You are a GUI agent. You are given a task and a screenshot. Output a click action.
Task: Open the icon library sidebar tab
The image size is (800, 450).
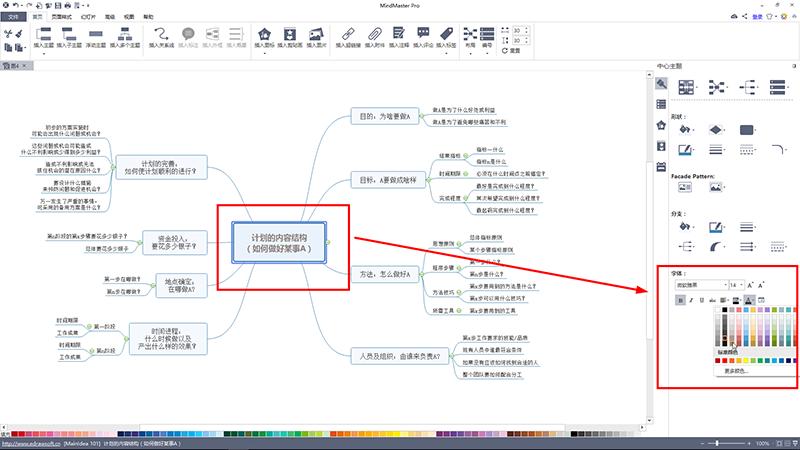point(661,126)
